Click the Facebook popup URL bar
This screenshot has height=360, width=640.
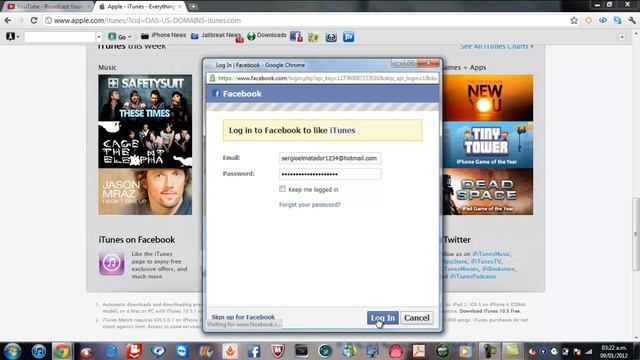point(323,78)
